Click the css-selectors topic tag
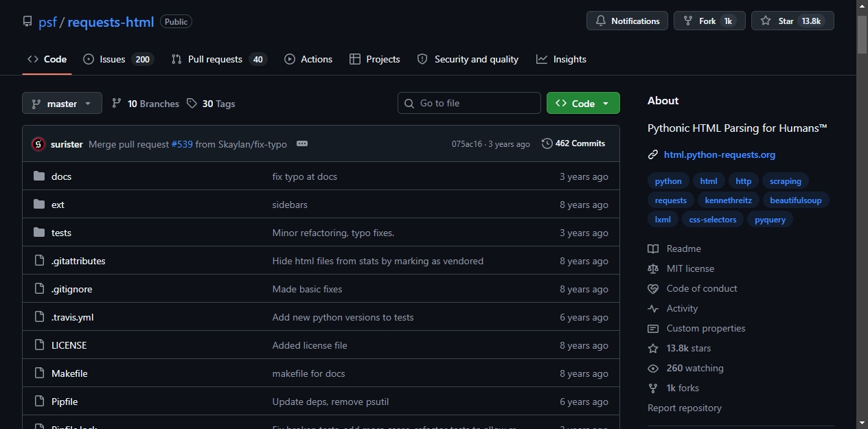868x429 pixels. [x=713, y=220]
